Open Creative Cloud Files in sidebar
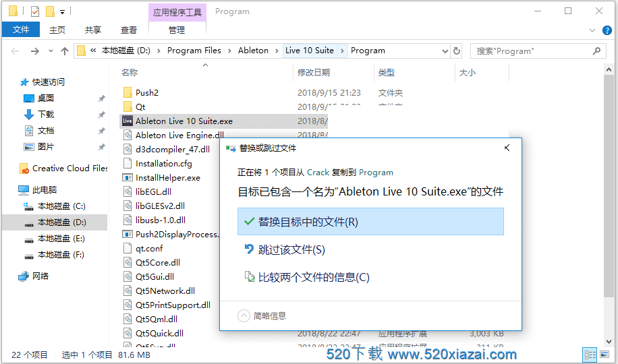 click(x=69, y=169)
